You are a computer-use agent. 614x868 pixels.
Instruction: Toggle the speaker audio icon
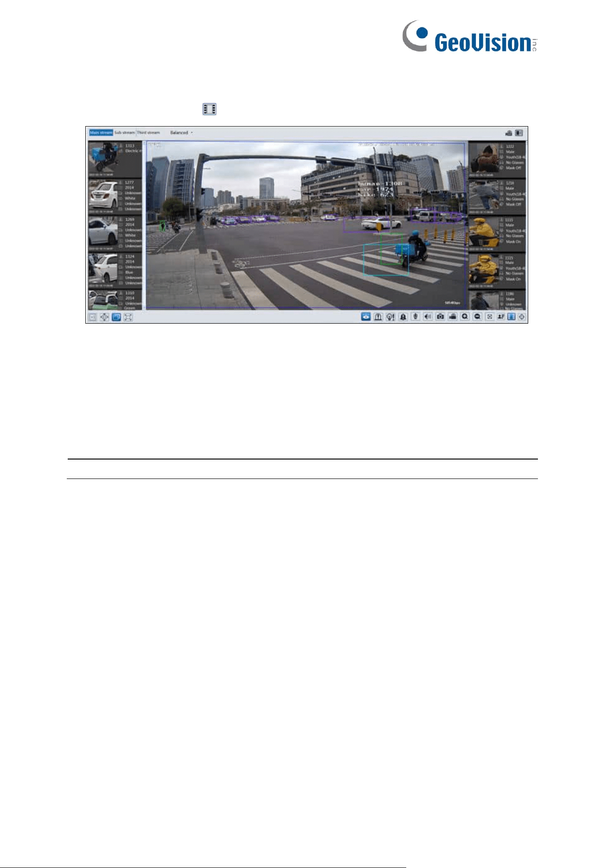click(428, 317)
